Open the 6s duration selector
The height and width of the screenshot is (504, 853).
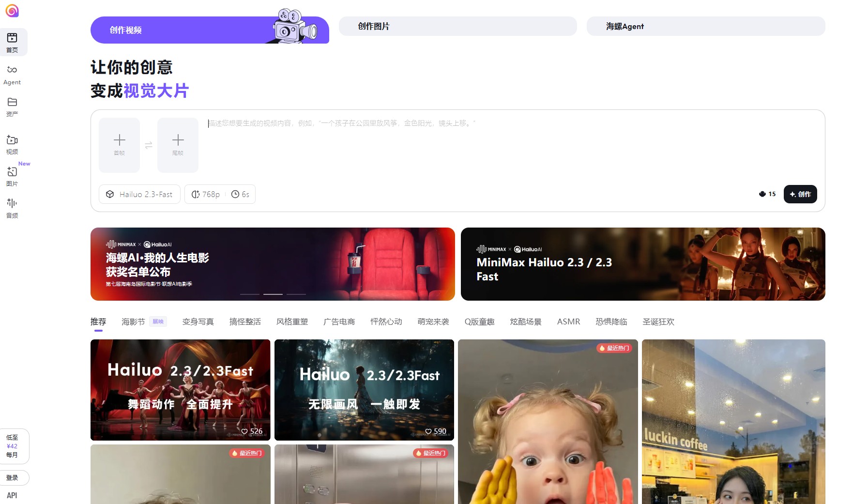(x=241, y=194)
